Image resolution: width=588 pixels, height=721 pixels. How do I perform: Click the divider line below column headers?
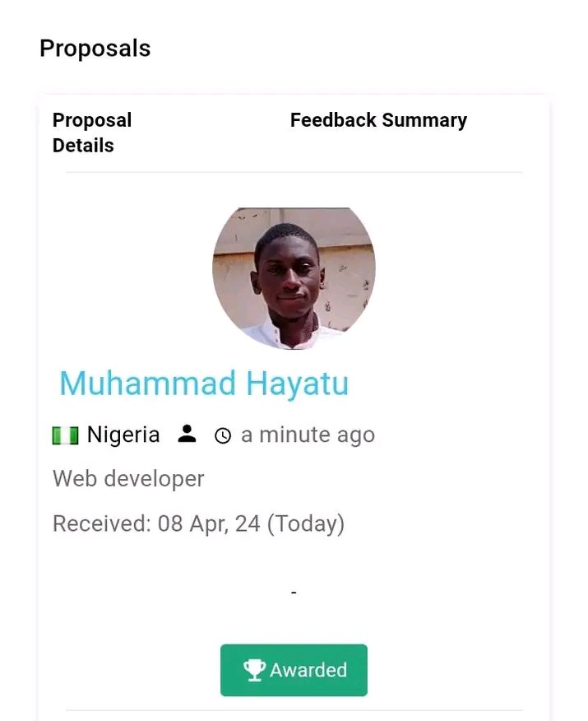294,173
